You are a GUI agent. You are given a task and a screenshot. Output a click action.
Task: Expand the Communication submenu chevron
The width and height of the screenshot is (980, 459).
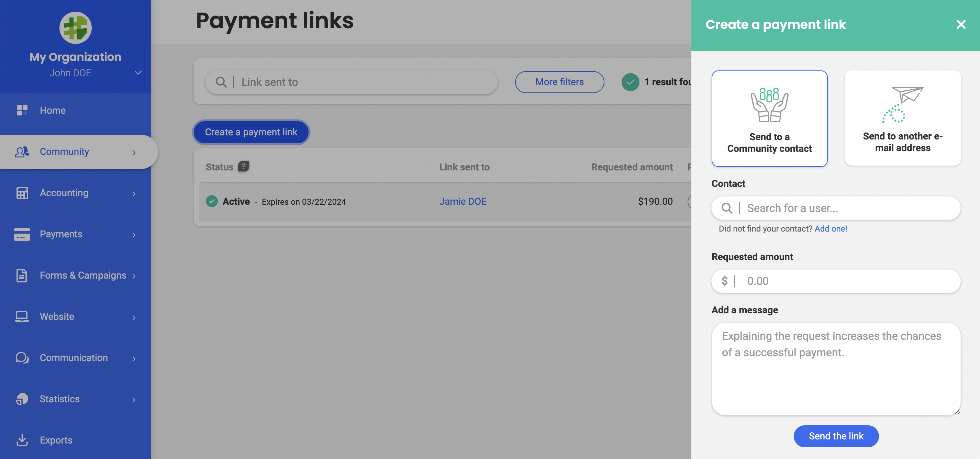pyautogui.click(x=134, y=358)
